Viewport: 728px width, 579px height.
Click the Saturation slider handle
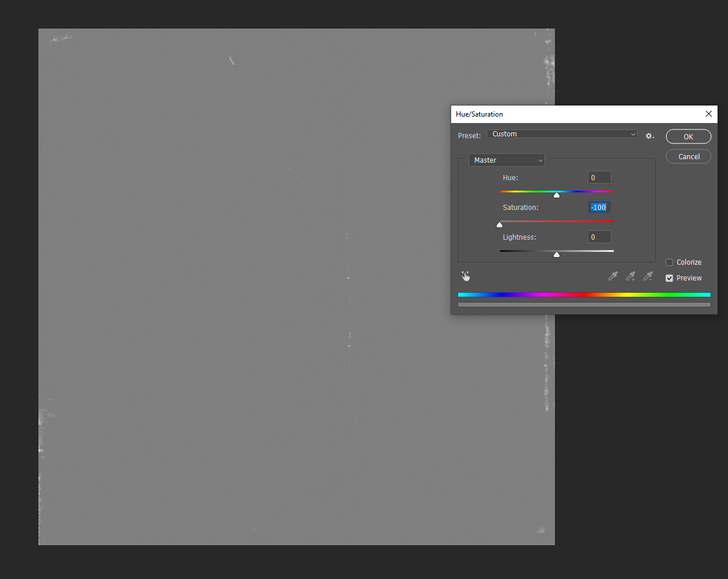point(500,224)
